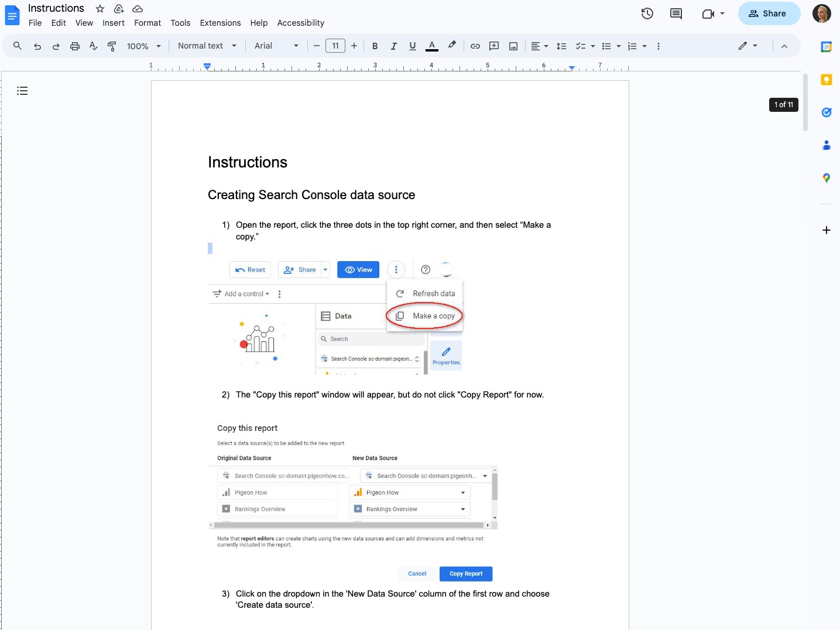This screenshot has width=840, height=630.
Task: Open the Arial font dropdown
Action: [x=275, y=46]
